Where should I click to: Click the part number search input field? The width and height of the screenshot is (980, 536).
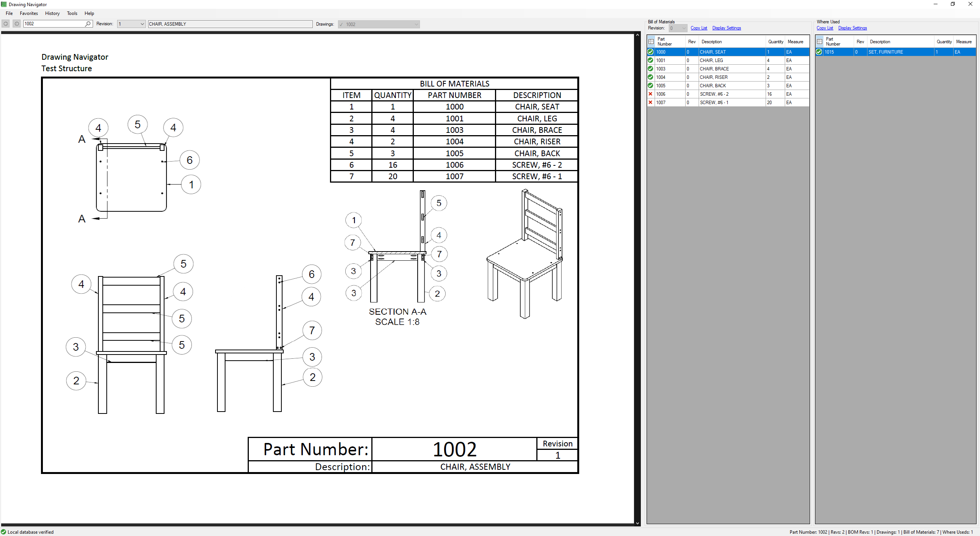pos(54,24)
